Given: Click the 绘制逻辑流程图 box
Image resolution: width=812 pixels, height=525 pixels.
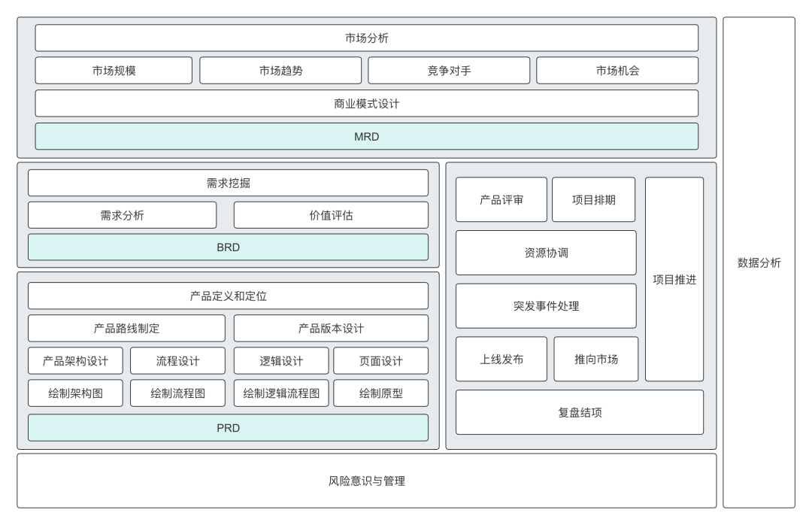Looking at the screenshot, I should coord(281,393).
